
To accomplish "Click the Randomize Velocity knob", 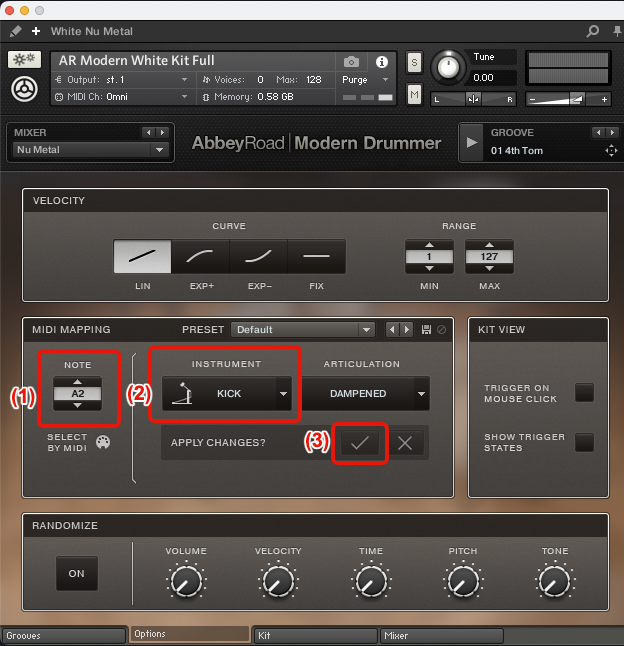I will pos(278,581).
